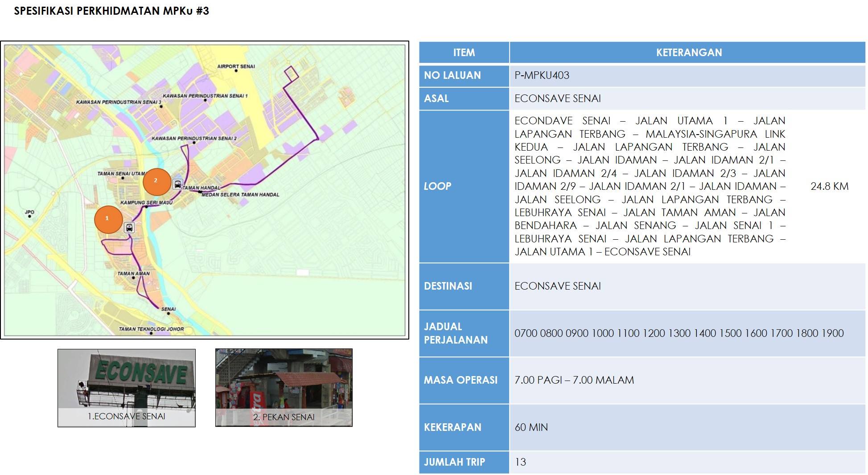Select the Taman Teknologi Johor map label
Screen dimensions: 868x475
pos(151,329)
